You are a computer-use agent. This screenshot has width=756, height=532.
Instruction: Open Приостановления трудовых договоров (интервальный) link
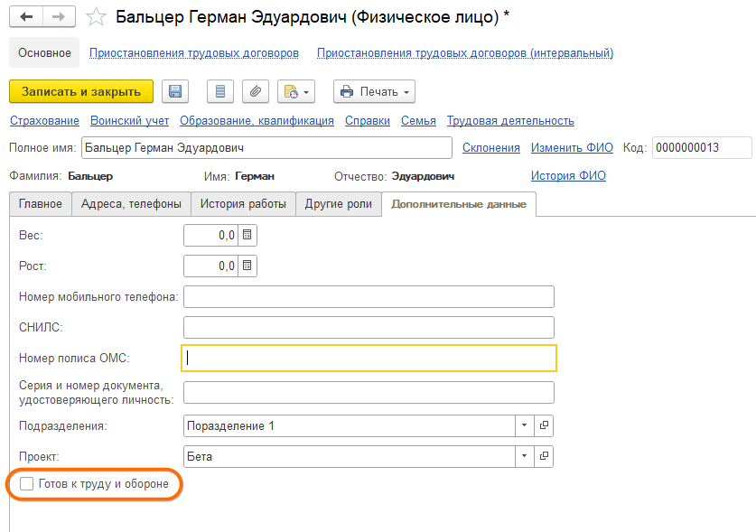[x=465, y=53]
